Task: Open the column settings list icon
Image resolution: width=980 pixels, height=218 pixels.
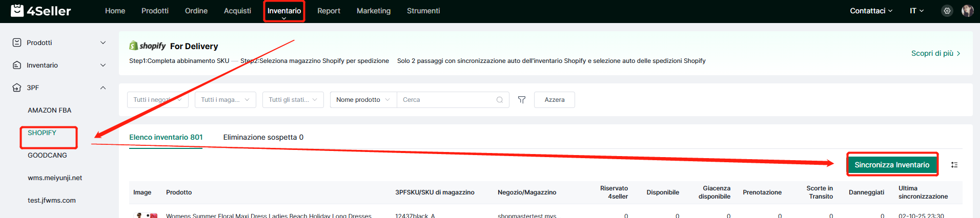Action: tap(954, 165)
